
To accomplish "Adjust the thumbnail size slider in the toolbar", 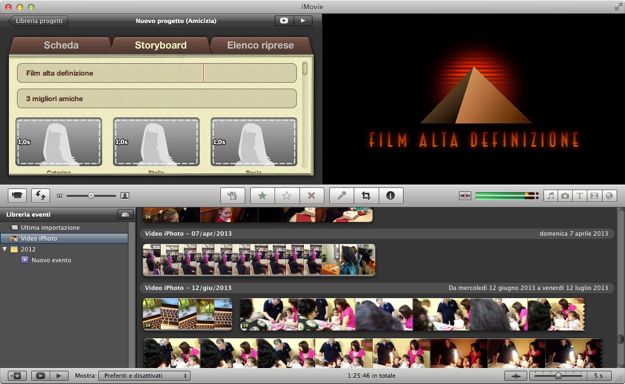I will pyautogui.click(x=91, y=196).
